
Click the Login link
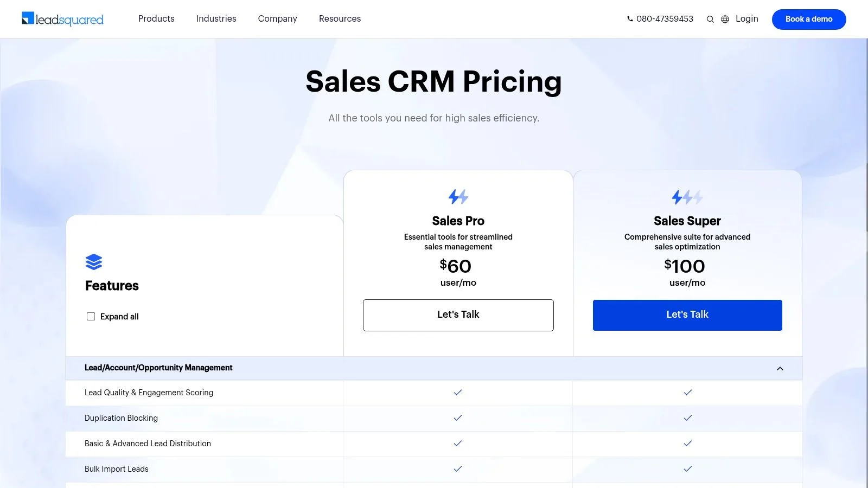coord(747,19)
